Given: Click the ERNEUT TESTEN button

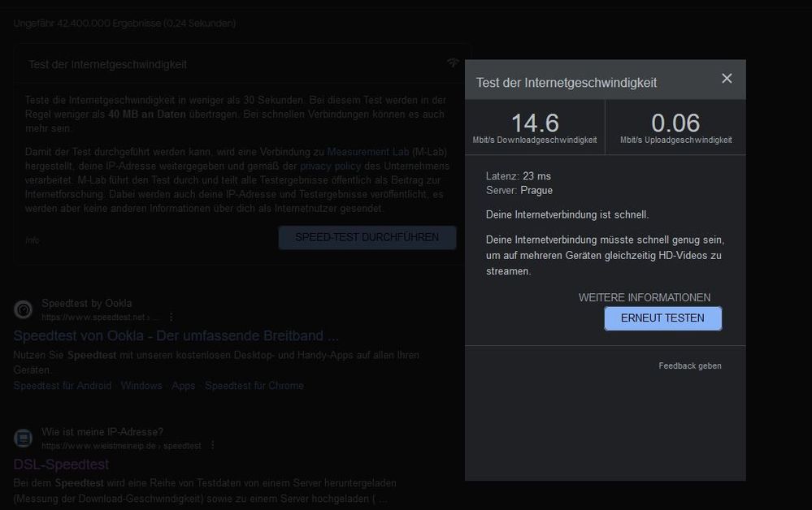Looking at the screenshot, I should pyautogui.click(x=663, y=318).
